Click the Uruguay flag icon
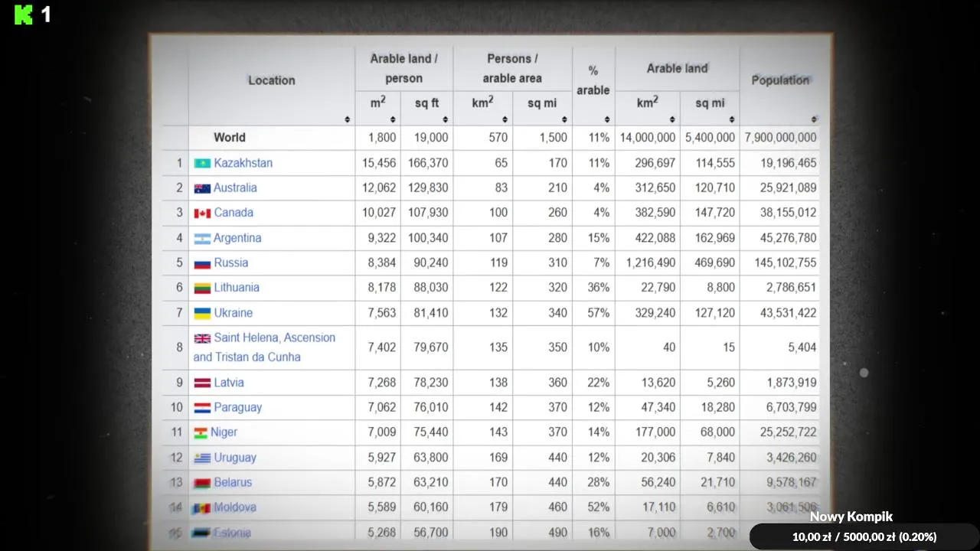980x551 pixels. click(x=202, y=458)
